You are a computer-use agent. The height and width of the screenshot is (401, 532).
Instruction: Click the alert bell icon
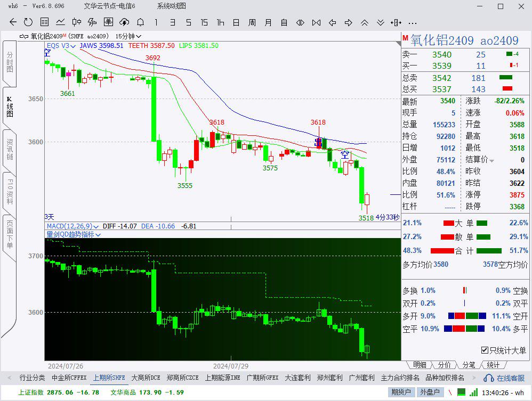140,22
